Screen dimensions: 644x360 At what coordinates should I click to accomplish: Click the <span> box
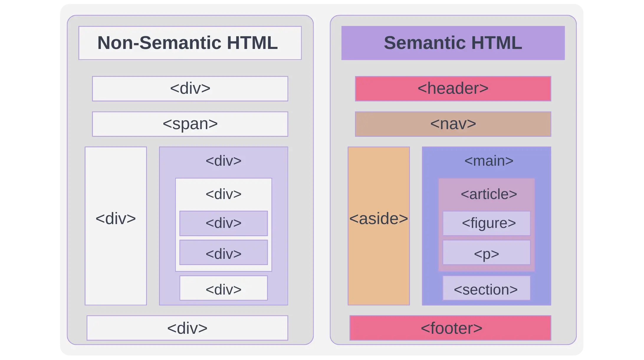190,124
